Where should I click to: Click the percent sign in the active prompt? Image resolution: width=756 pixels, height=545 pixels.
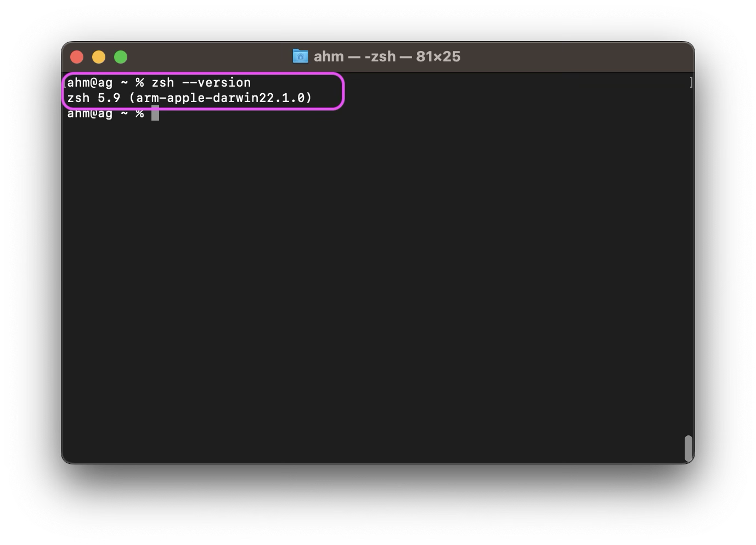(140, 113)
